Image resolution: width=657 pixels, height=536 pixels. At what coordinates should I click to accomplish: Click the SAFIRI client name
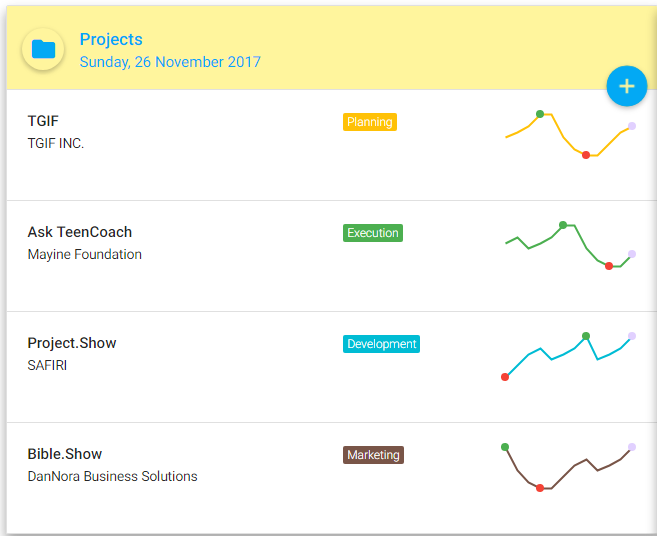47,365
